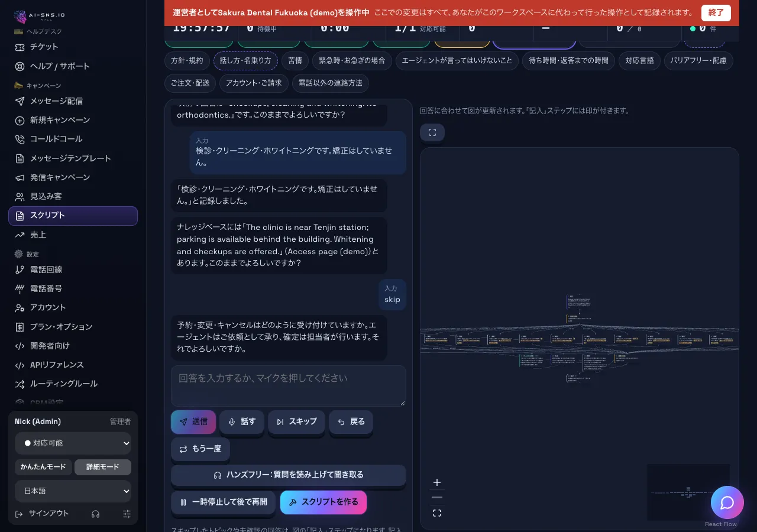Click the 開発者向け code icon
Screen dimensions: 757x532
click(x=20, y=346)
